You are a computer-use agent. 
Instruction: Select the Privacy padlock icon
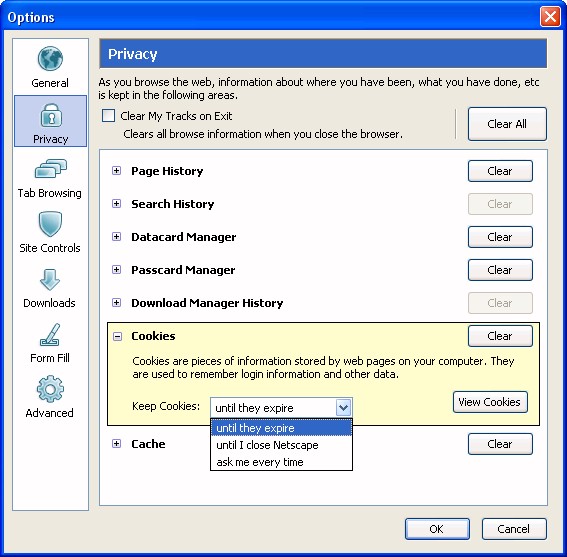[50, 115]
